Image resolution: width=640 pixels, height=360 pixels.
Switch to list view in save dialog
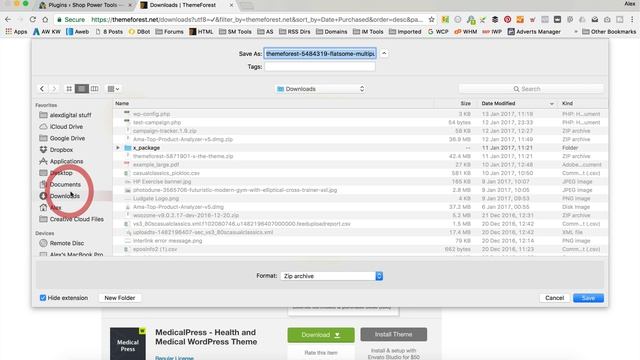[x=82, y=89]
